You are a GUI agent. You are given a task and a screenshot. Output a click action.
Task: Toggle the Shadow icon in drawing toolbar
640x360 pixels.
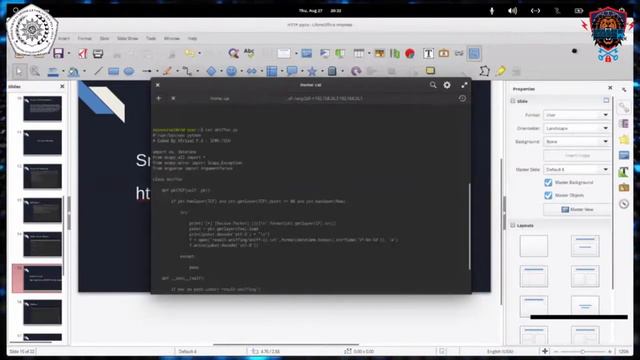pyautogui.click(x=430, y=71)
